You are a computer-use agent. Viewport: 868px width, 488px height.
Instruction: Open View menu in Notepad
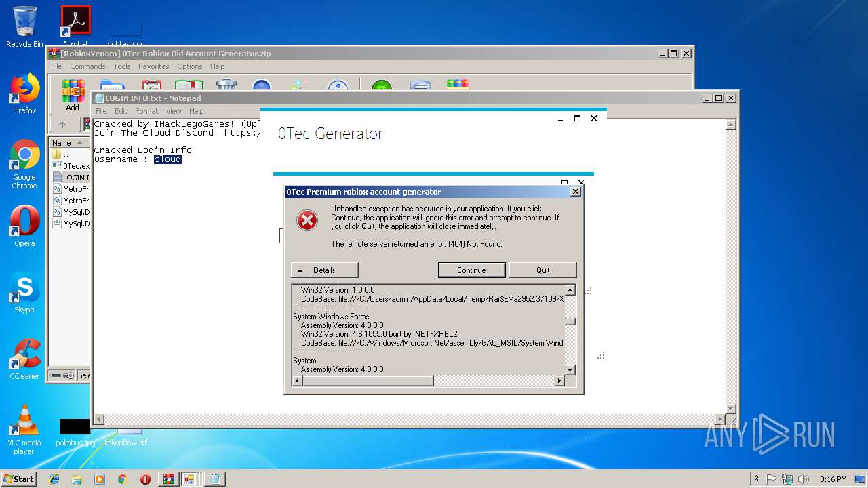pos(174,111)
